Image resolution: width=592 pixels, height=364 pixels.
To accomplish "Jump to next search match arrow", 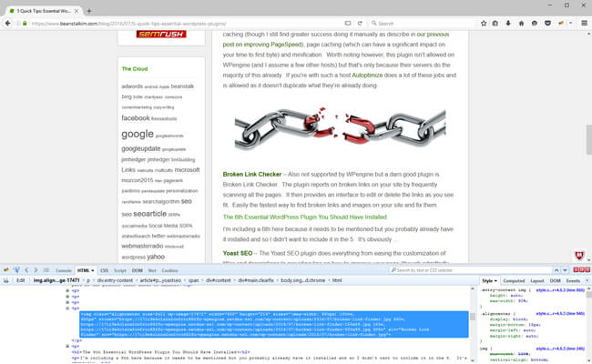I will (x=565, y=270).
